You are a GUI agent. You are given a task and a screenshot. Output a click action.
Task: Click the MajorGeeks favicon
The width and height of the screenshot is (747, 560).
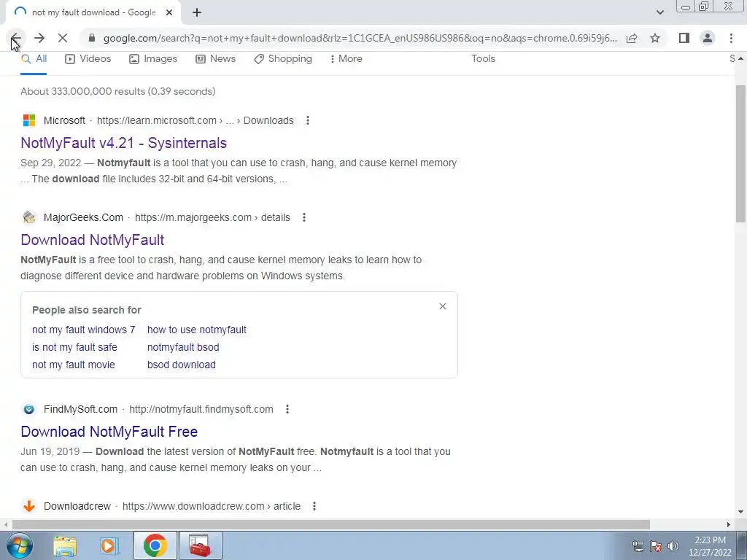coord(29,217)
